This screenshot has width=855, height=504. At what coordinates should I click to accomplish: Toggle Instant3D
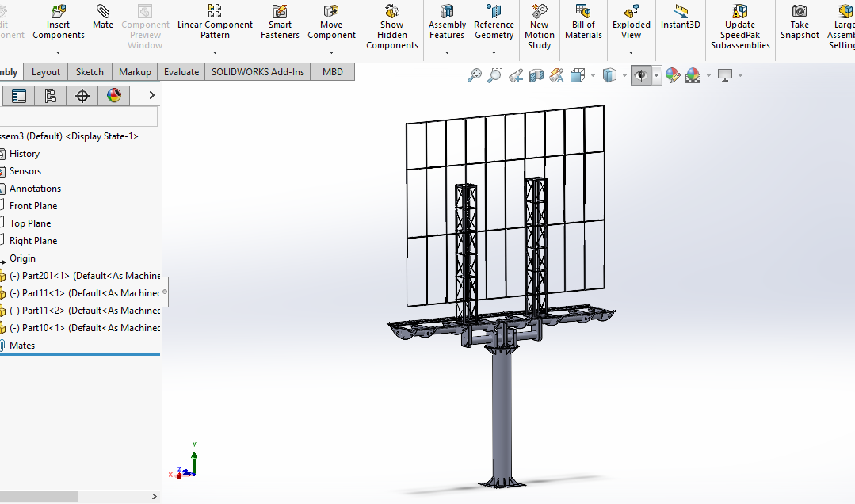[681, 17]
